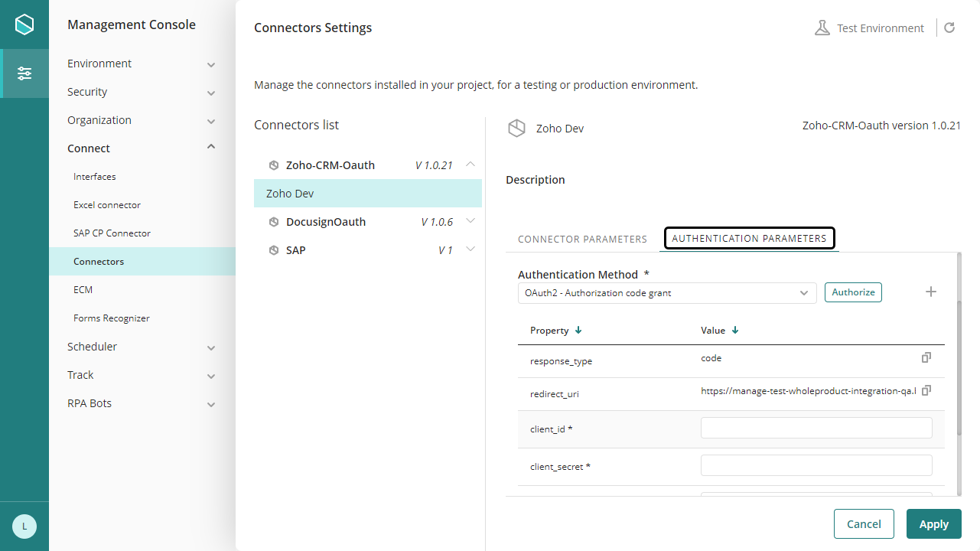Viewport: 980px width, 551px height.
Task: Copy the redirect_uri value
Action: pos(926,390)
